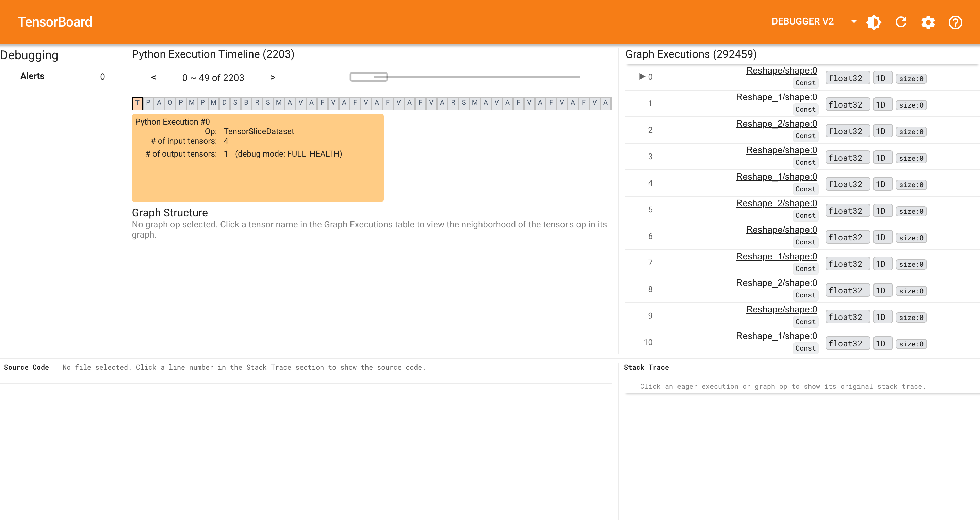Open the help icon in the toolbar
The image size is (980, 520).
(x=955, y=22)
